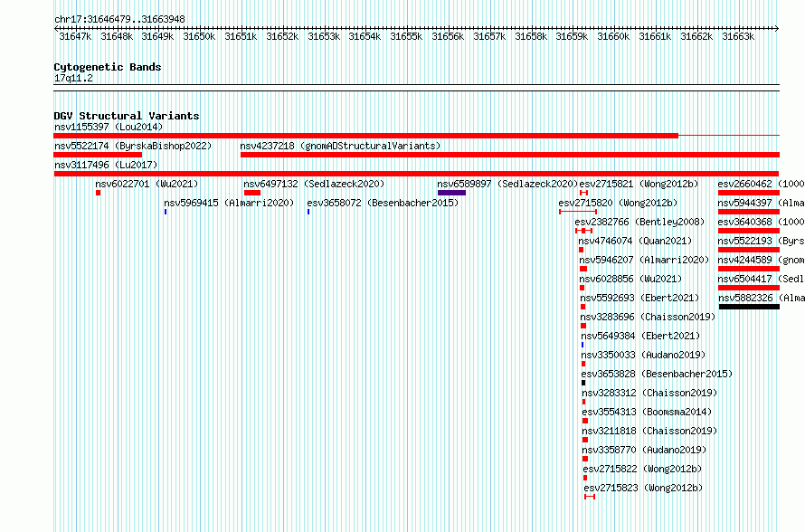
Task: Click the nsv4746074 (Quan2021) label
Action: point(635,241)
